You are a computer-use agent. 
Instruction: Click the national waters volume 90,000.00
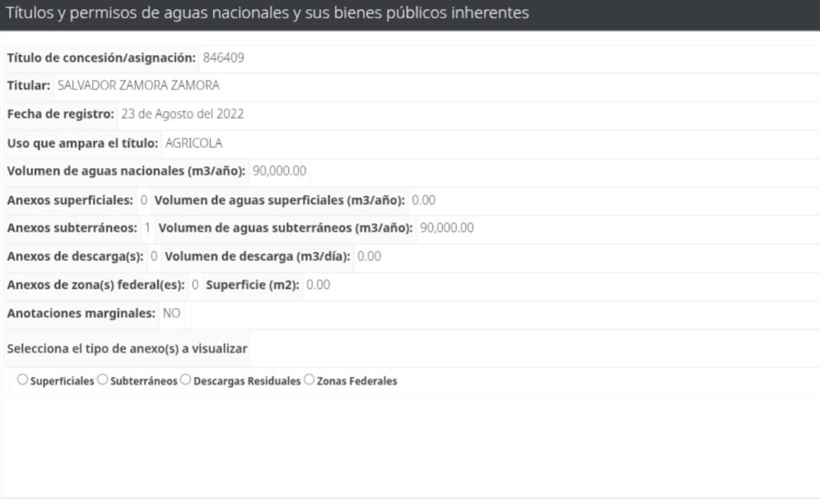pyautogui.click(x=279, y=170)
